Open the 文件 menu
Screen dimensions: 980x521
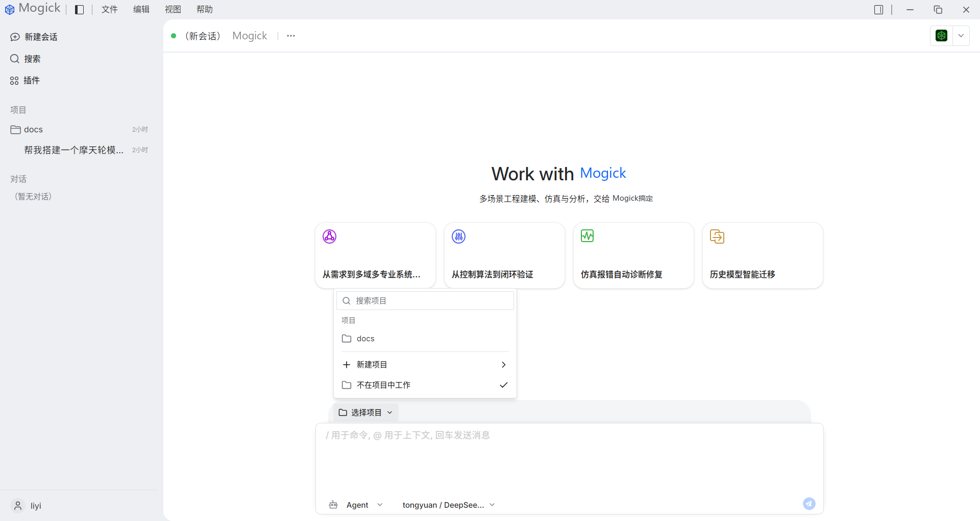point(109,10)
